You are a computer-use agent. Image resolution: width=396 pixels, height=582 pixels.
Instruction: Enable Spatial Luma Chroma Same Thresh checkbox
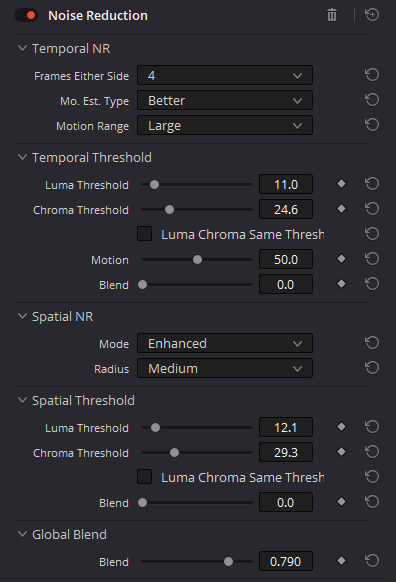click(x=144, y=477)
